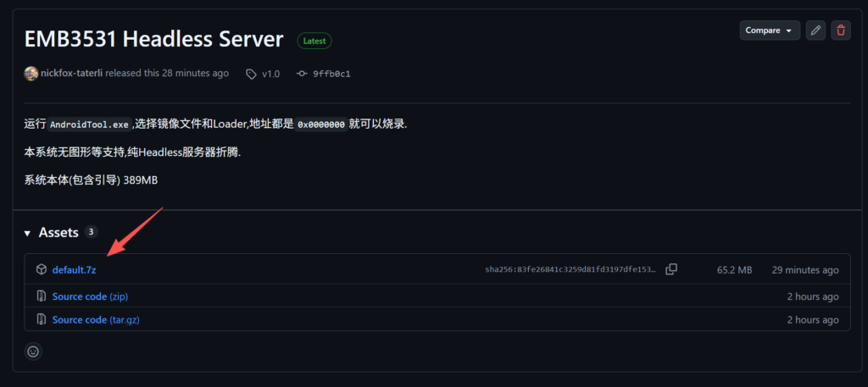The image size is (868, 387).
Task: Open the smiley add-reaction button
Action: [34, 351]
